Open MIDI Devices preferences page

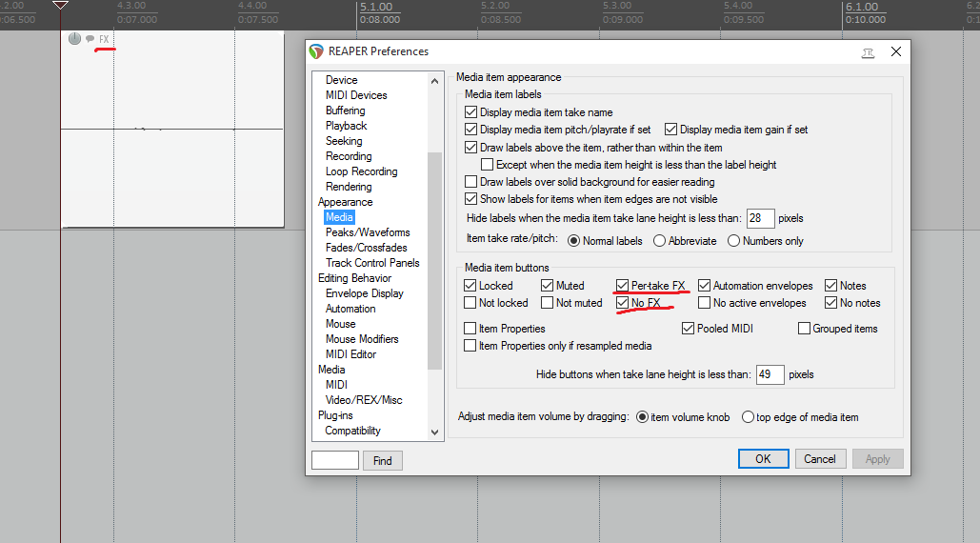356,95
